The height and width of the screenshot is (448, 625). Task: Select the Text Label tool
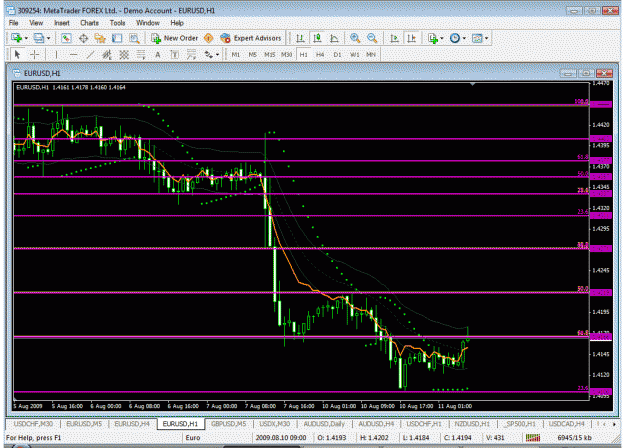[x=175, y=55]
